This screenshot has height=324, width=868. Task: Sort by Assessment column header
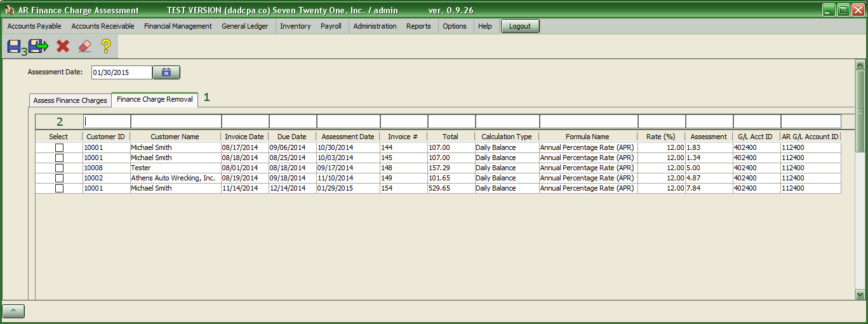[709, 137]
